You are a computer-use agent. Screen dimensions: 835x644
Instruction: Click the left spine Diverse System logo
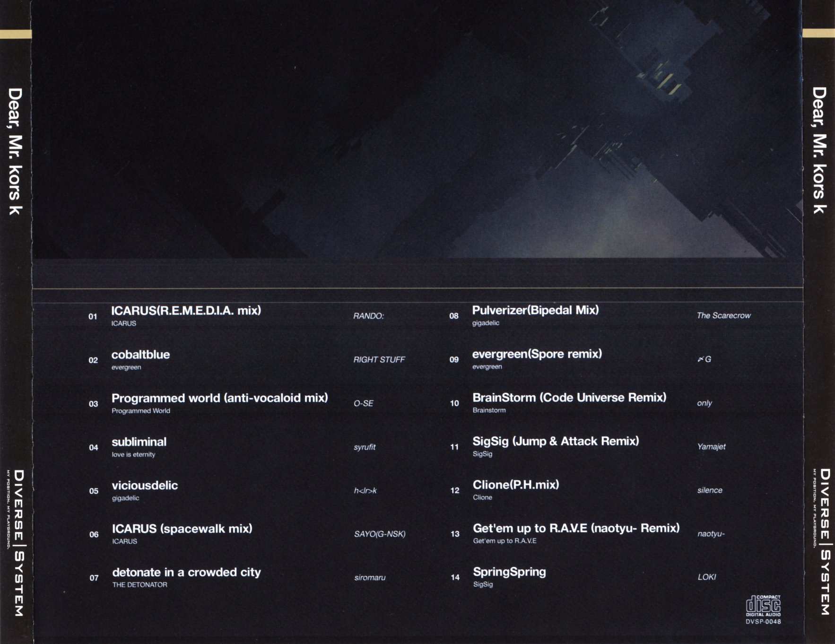[x=18, y=542]
